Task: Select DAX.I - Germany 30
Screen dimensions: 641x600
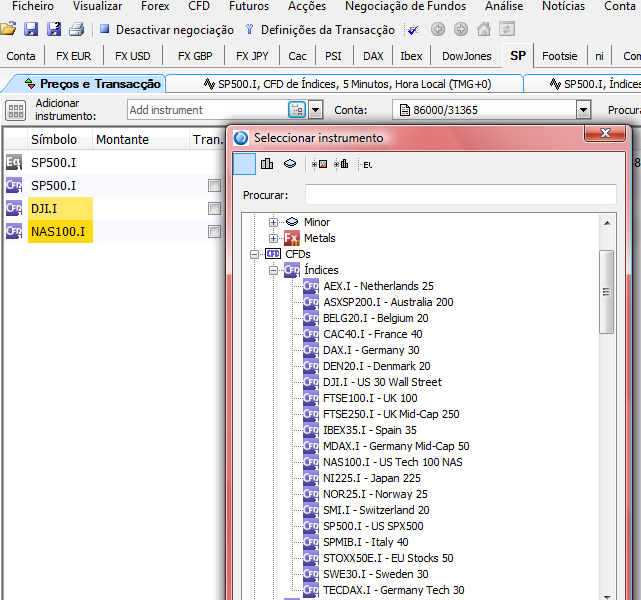Action: [371, 350]
